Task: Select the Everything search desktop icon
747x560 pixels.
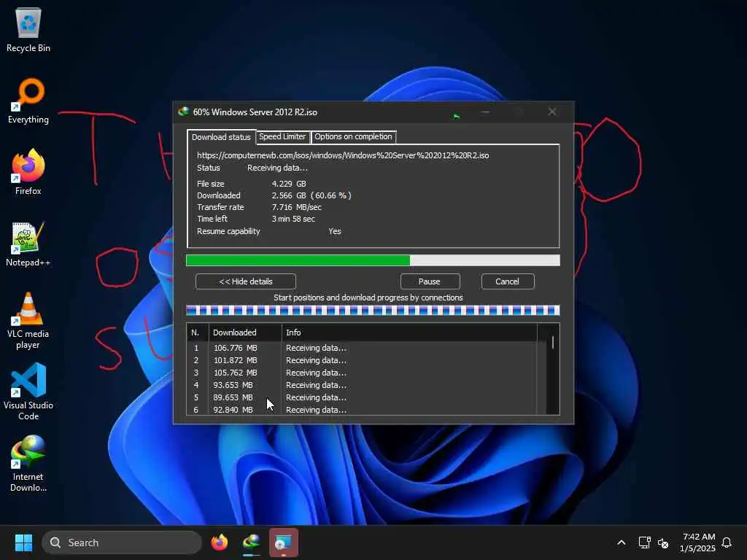Action: point(28,101)
